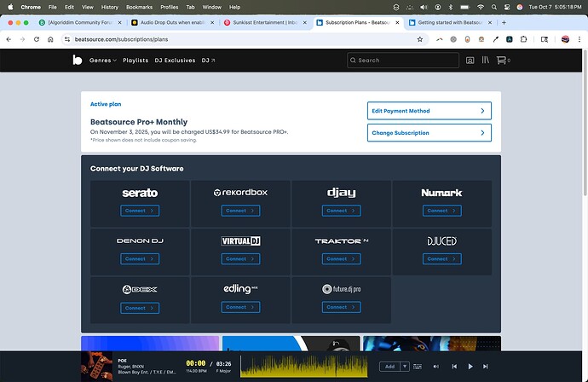Open macOS volume menu bar icon
Image resolution: width=588 pixels, height=382 pixels.
pyautogui.click(x=424, y=7)
